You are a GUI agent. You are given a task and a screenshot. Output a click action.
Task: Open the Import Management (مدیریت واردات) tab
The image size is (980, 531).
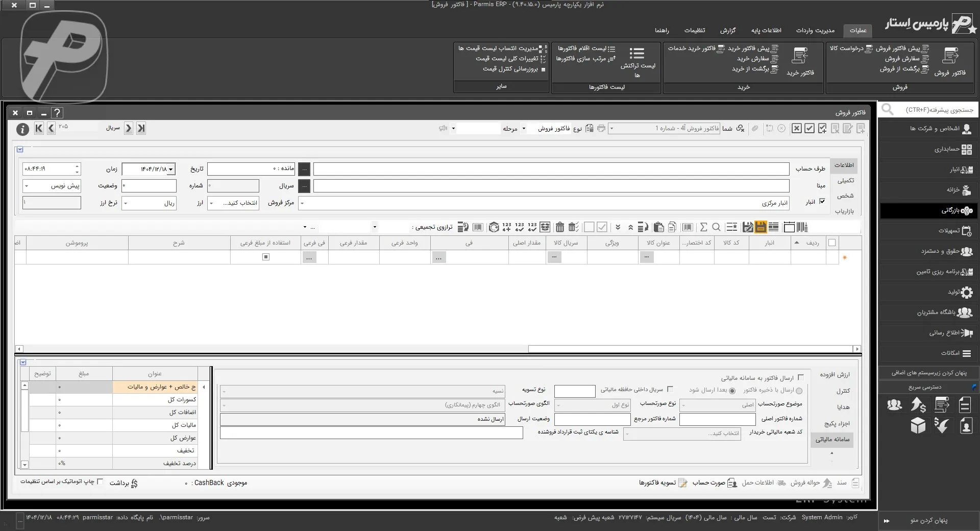tap(815, 31)
